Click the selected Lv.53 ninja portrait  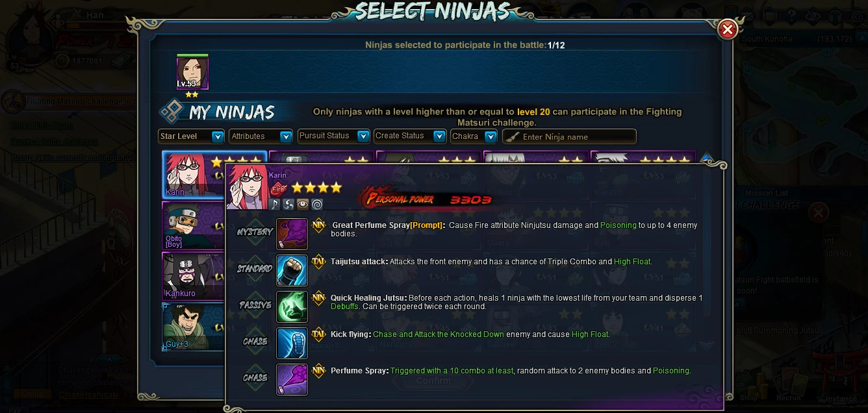click(x=192, y=73)
